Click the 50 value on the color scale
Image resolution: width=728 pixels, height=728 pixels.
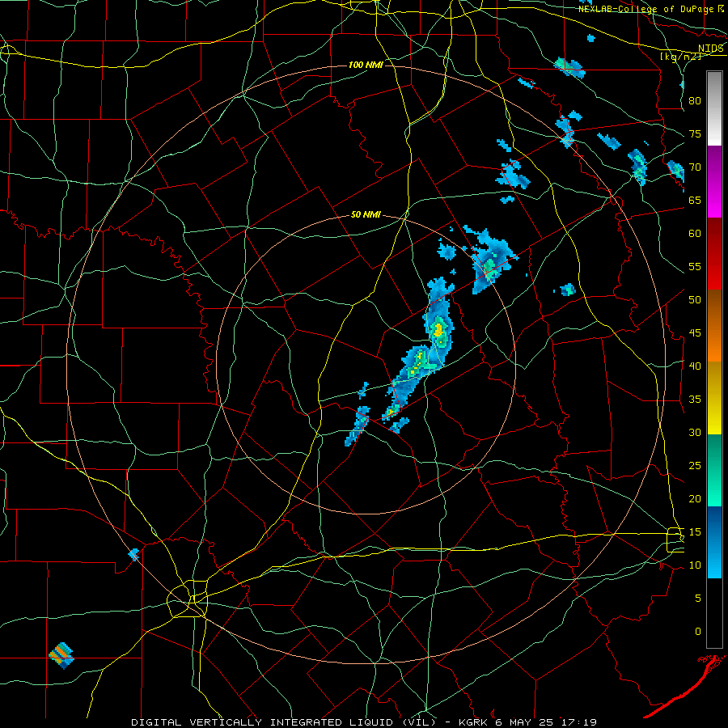click(695, 300)
